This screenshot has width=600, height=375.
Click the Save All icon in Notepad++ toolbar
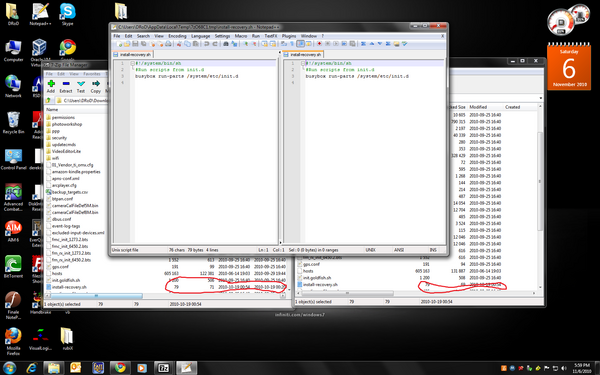[x=143, y=44]
